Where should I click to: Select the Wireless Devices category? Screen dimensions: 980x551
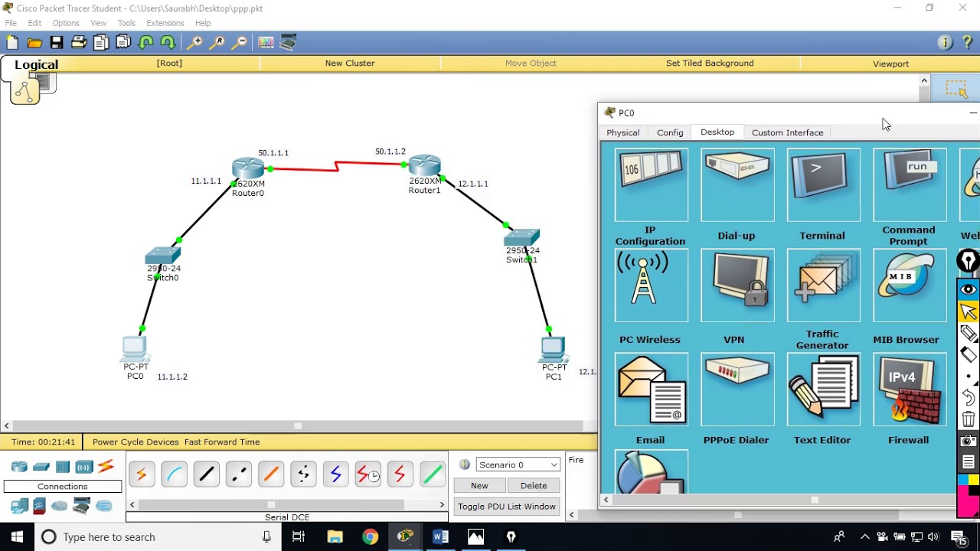(84, 466)
